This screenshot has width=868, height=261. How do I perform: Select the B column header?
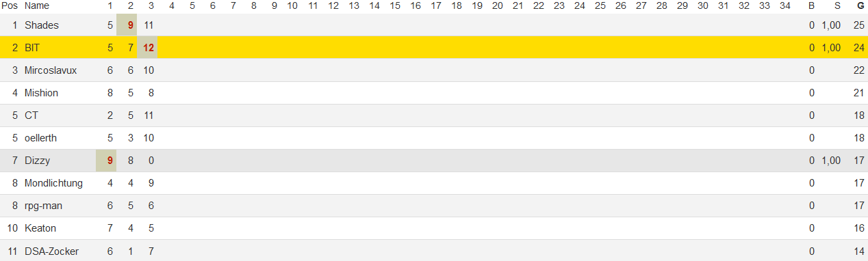[x=812, y=5]
